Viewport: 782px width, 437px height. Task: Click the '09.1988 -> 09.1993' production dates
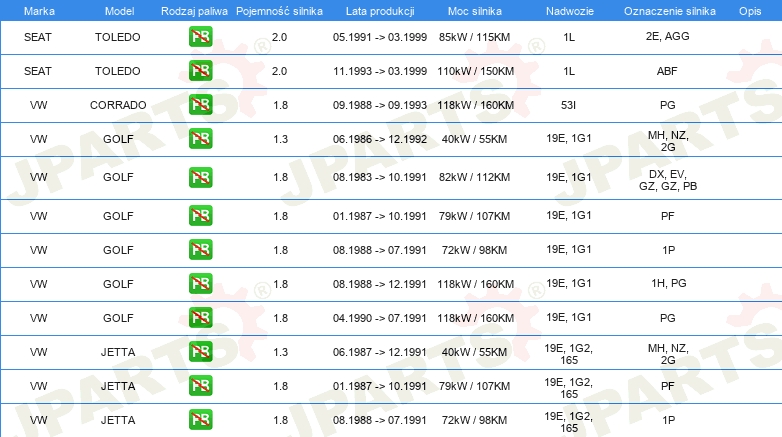coord(380,105)
